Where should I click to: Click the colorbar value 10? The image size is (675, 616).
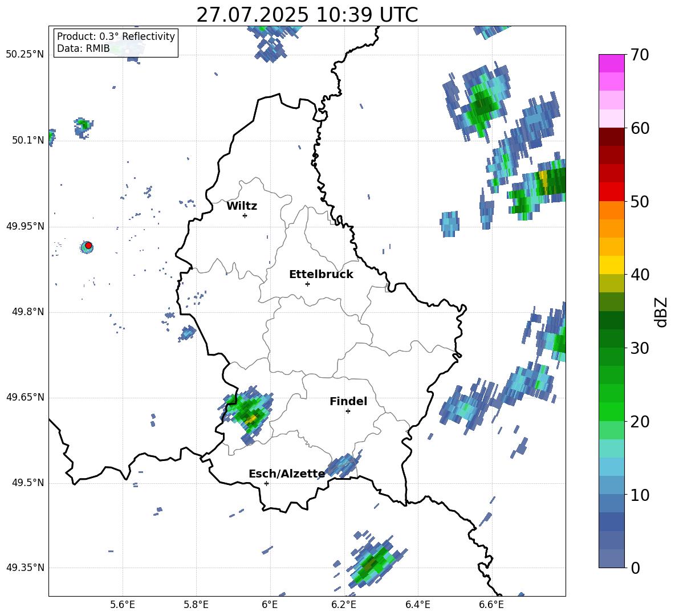(640, 495)
